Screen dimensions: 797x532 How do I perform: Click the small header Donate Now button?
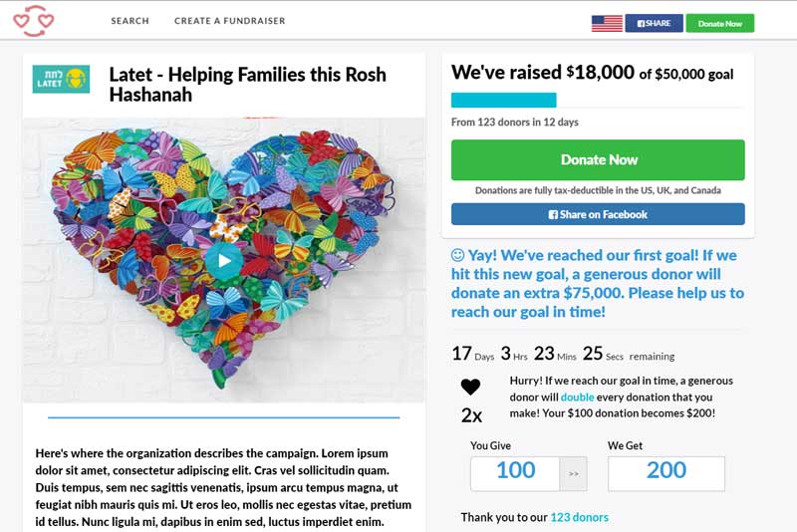coord(719,23)
